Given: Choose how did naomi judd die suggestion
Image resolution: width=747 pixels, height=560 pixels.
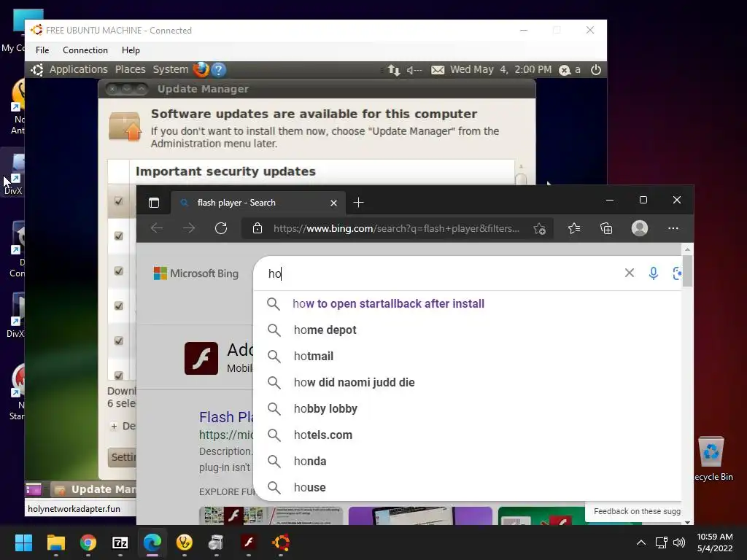Looking at the screenshot, I should coord(468,382).
